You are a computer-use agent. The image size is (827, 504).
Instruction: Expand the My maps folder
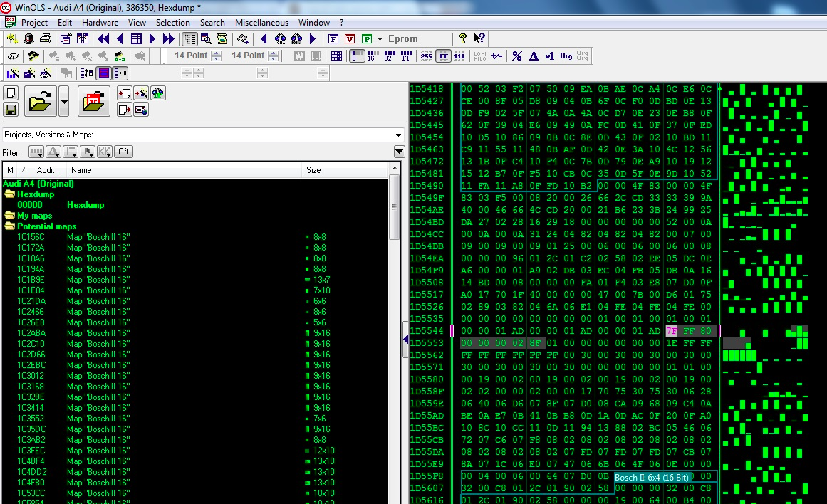click(9, 216)
